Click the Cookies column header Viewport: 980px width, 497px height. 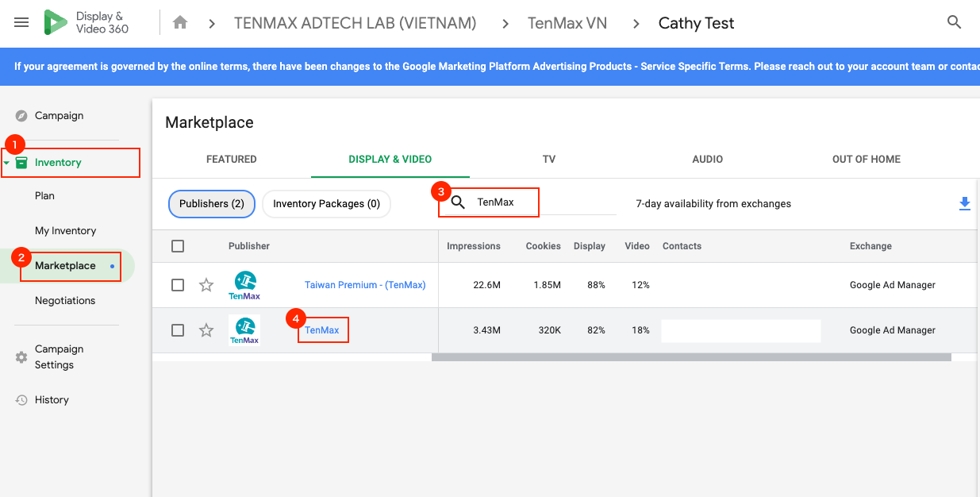point(544,246)
